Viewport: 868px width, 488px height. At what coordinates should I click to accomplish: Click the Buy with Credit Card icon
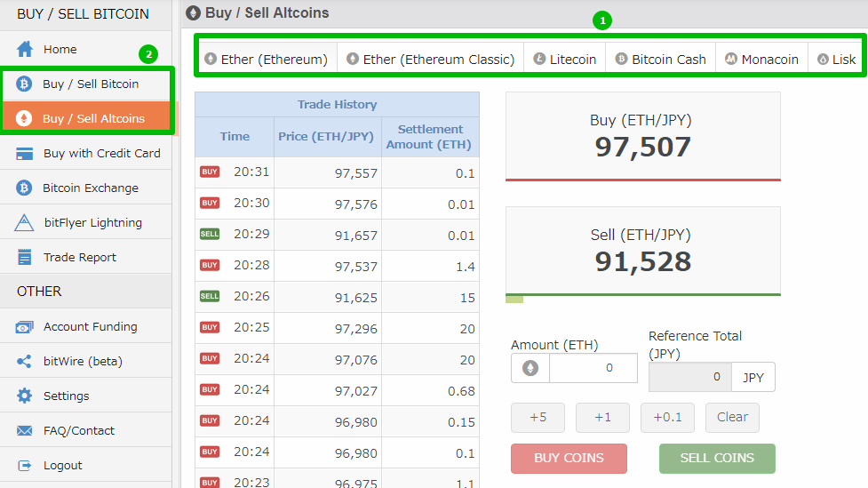coord(25,153)
